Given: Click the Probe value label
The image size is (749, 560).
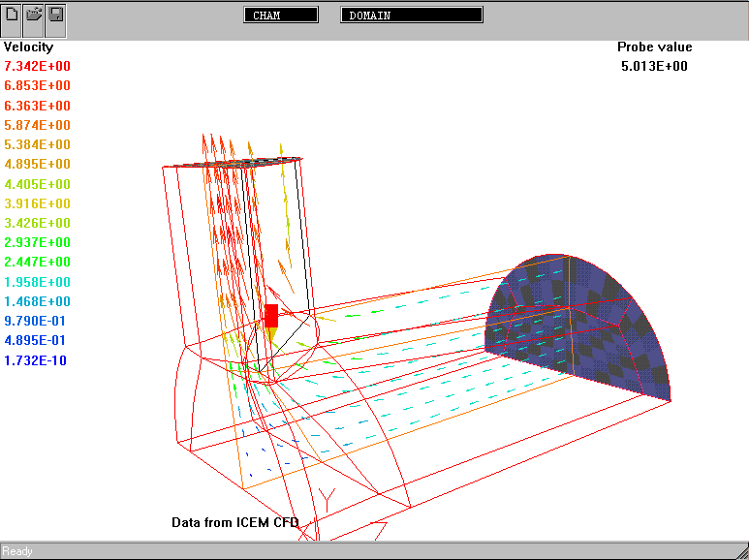Looking at the screenshot, I should tap(655, 47).
